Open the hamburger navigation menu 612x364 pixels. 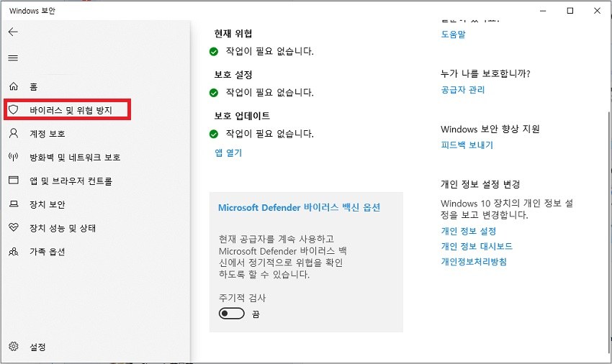coord(13,58)
